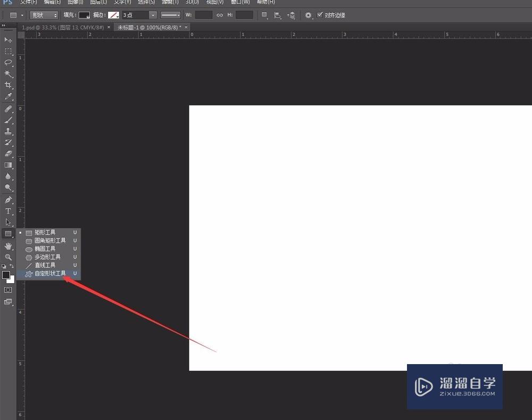Select the Brush tool
The image size is (532, 420).
[x=7, y=119]
